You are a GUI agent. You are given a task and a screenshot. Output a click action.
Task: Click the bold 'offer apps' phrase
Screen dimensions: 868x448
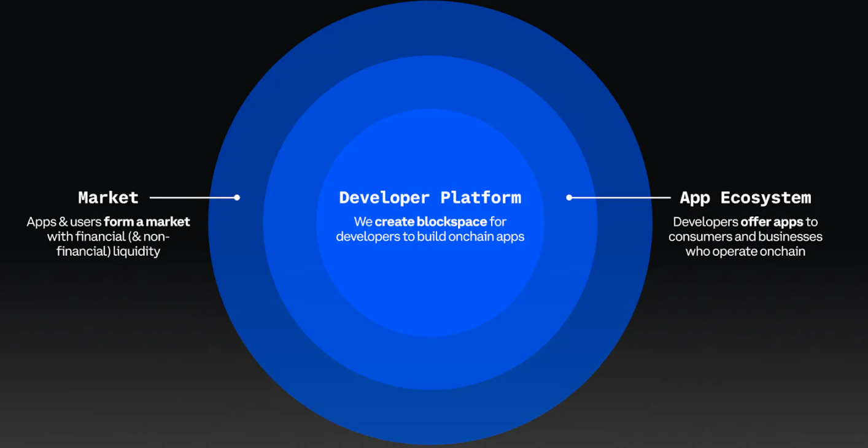click(x=772, y=222)
